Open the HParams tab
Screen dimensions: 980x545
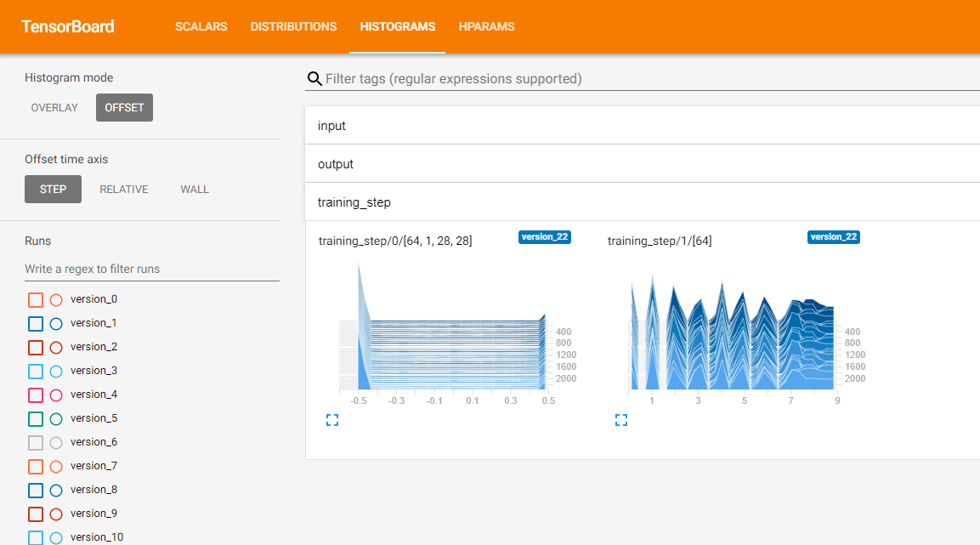(487, 27)
